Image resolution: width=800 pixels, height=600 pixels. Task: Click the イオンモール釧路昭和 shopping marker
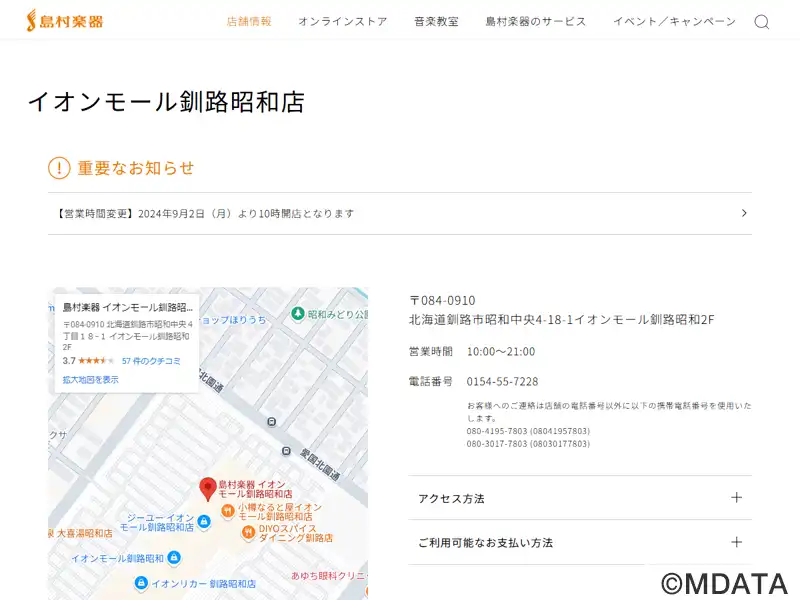pos(174,557)
